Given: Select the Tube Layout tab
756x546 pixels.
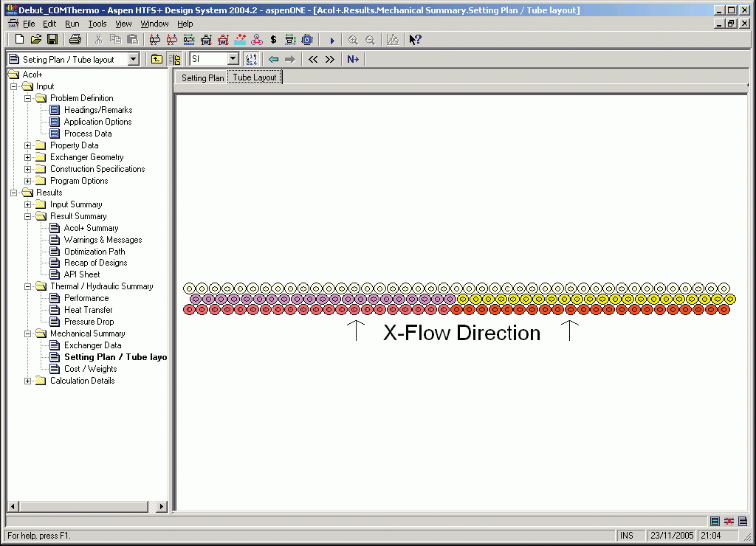Looking at the screenshot, I should click(255, 77).
